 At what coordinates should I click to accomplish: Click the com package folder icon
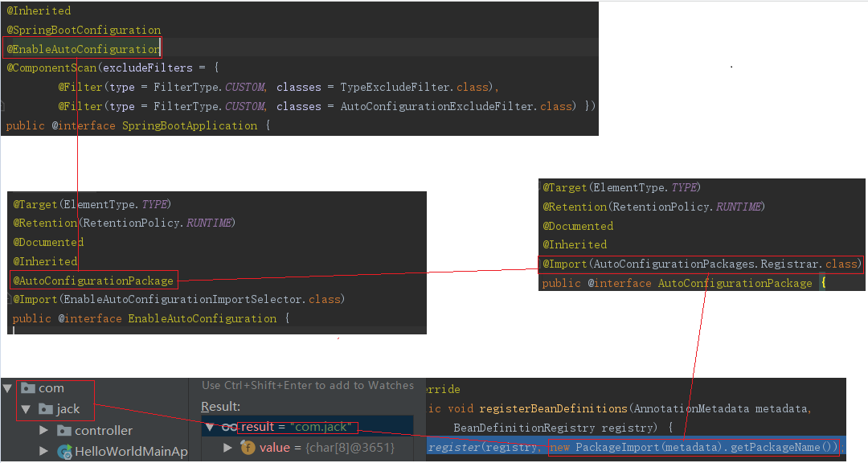[x=28, y=388]
